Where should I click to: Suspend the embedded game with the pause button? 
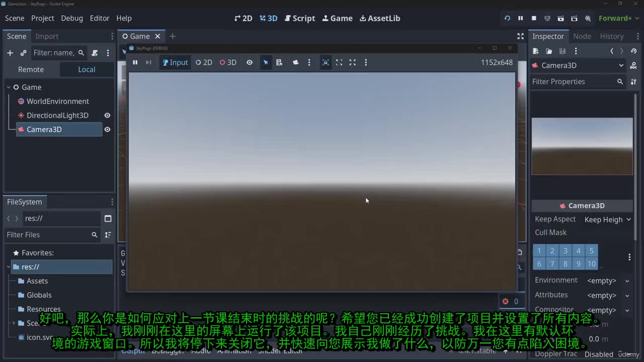click(135, 62)
